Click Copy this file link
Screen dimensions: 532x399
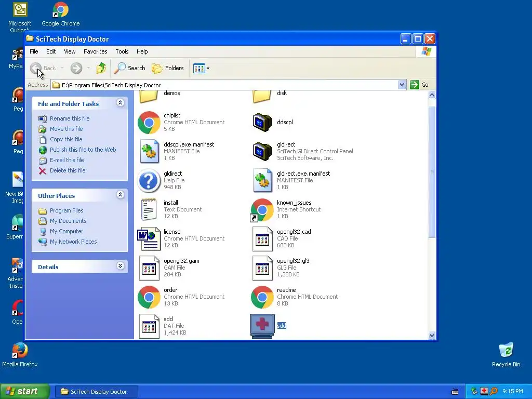pyautogui.click(x=66, y=139)
